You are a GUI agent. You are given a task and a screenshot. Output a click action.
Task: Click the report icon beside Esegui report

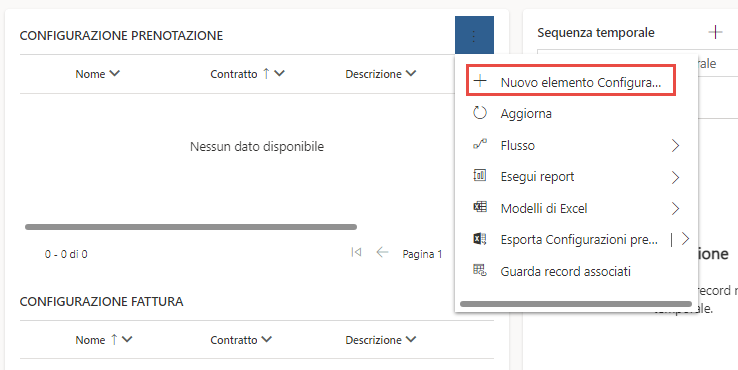click(x=480, y=176)
